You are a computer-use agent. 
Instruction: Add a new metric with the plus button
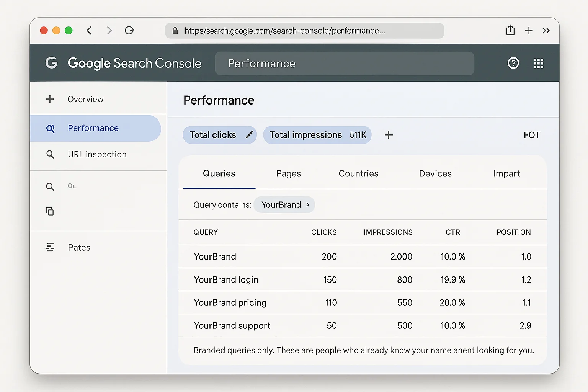pos(389,135)
